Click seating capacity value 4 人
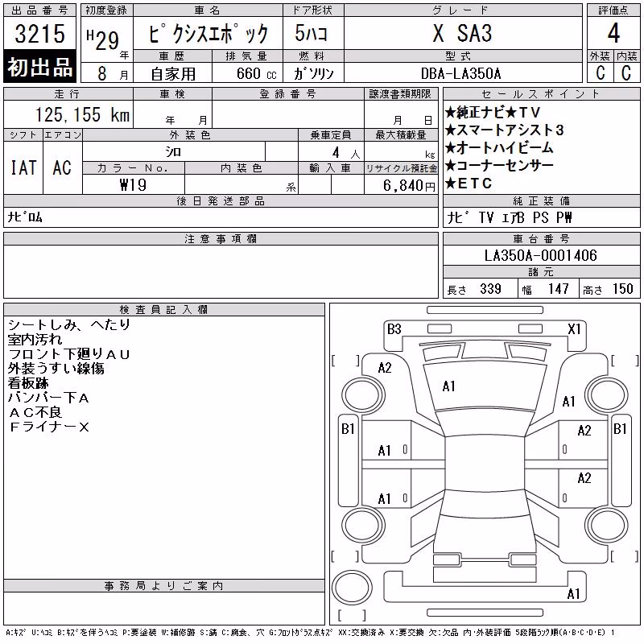This screenshot has height=644, width=644. pos(346,153)
